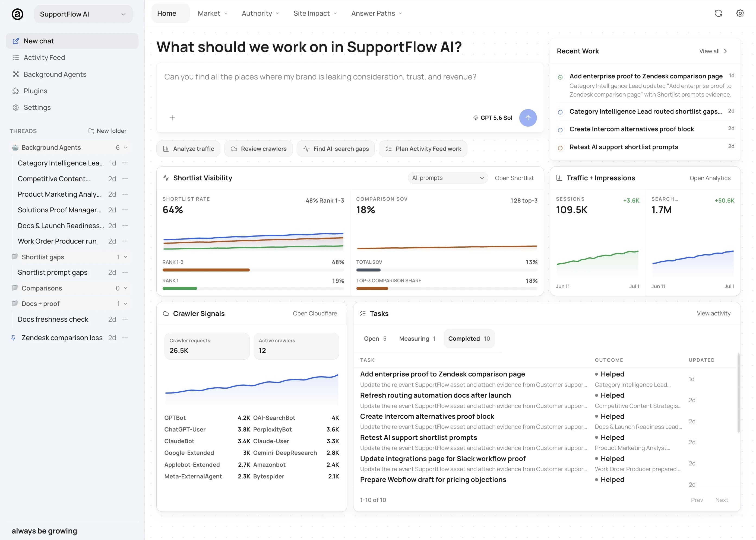Open more options for Docs & Launch Readiness thread

click(x=125, y=225)
